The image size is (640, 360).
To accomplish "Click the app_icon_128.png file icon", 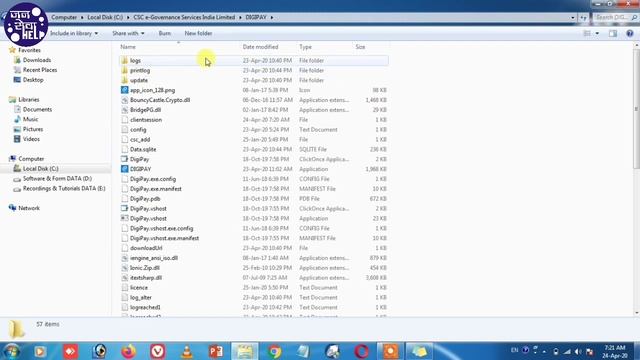I will point(124,90).
